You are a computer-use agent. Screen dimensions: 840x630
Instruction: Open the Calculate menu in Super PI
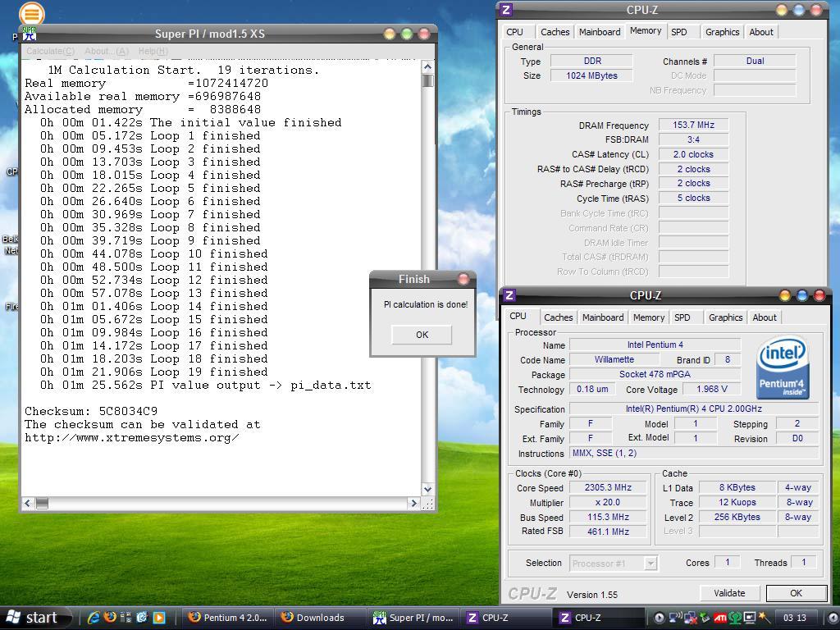(x=50, y=51)
